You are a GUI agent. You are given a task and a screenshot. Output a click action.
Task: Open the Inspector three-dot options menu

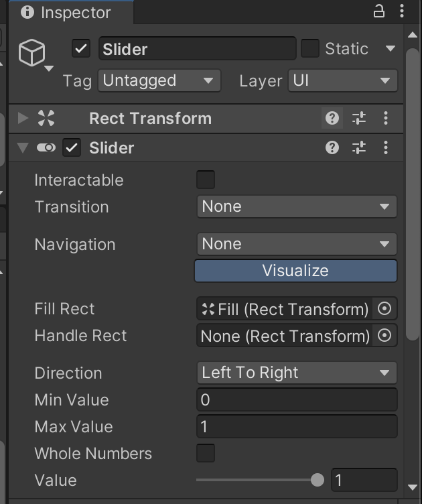[401, 11]
